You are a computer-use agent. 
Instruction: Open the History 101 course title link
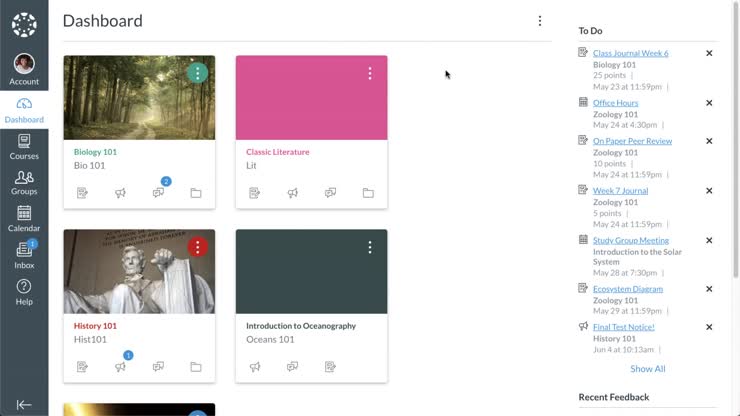point(95,326)
